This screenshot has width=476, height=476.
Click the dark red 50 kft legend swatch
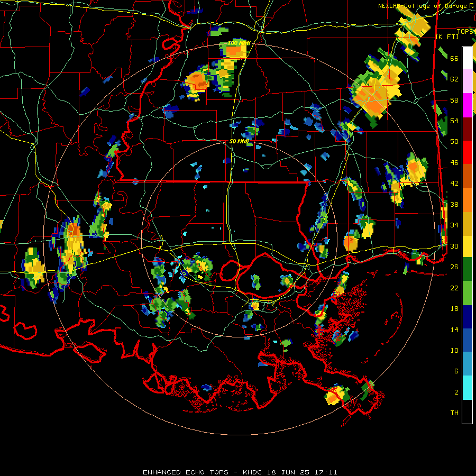[x=467, y=129]
